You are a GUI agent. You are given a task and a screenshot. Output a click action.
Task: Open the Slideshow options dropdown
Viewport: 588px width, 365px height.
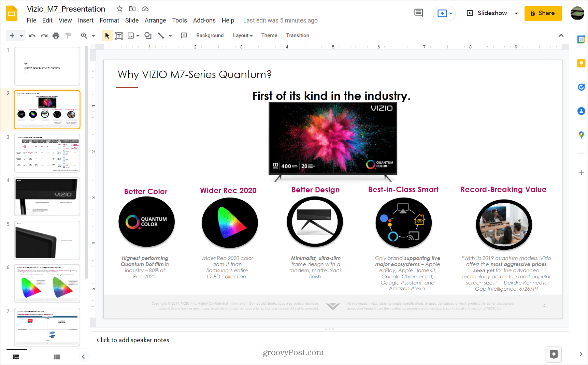coord(516,13)
